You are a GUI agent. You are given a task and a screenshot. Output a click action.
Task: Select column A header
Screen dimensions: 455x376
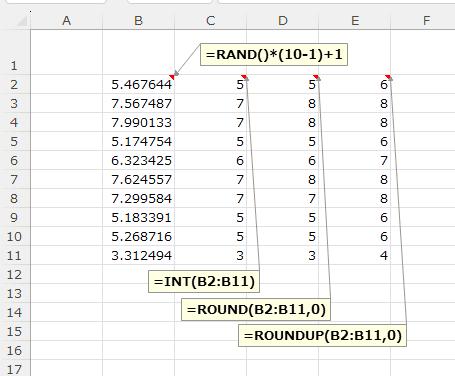click(x=67, y=21)
